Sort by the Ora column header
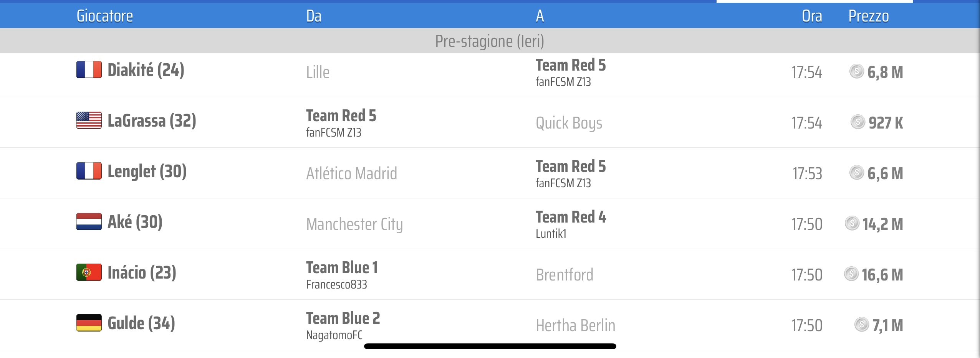Image resolution: width=980 pixels, height=358 pixels. click(812, 16)
